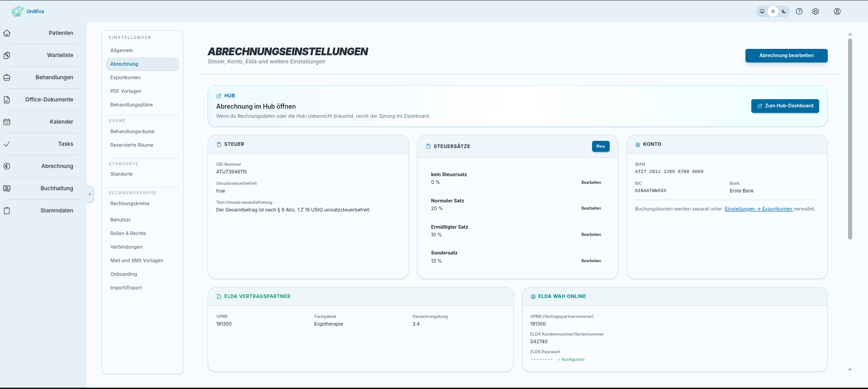Open Behandlungen in main navigation

click(54, 77)
